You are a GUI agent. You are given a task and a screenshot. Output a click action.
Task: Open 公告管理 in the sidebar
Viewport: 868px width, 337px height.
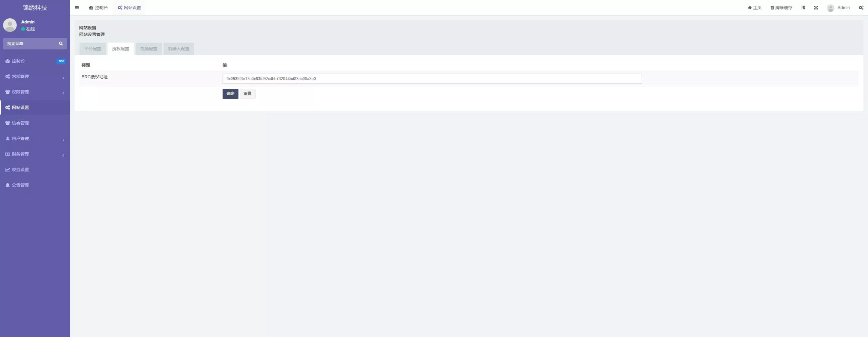(x=20, y=185)
